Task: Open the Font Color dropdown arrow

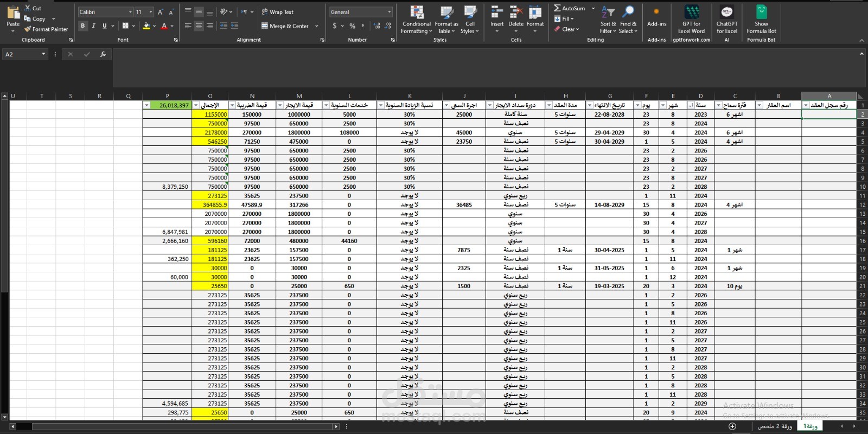Action: (x=172, y=25)
